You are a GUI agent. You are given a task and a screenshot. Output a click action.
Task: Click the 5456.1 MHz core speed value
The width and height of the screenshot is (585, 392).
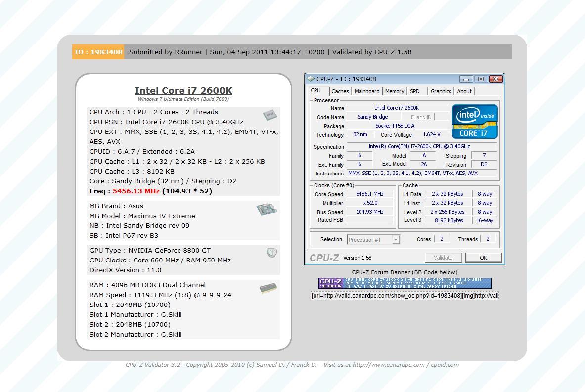[x=369, y=194]
